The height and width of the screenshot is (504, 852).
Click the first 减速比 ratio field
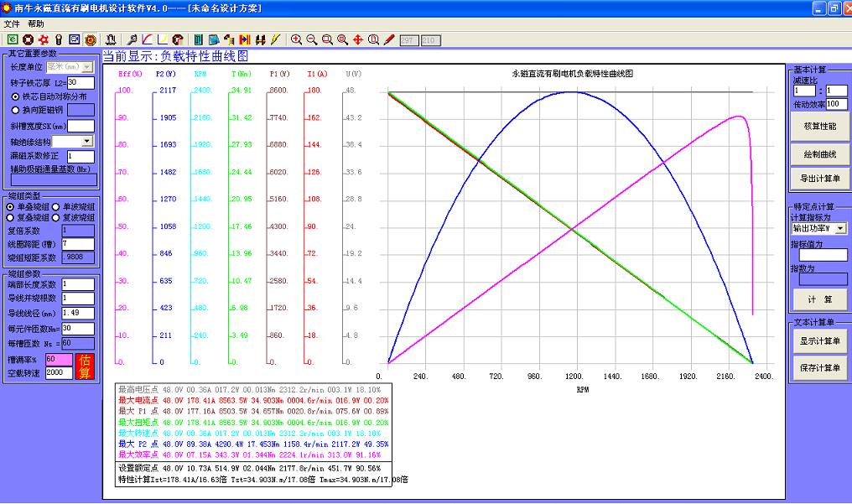[804, 91]
